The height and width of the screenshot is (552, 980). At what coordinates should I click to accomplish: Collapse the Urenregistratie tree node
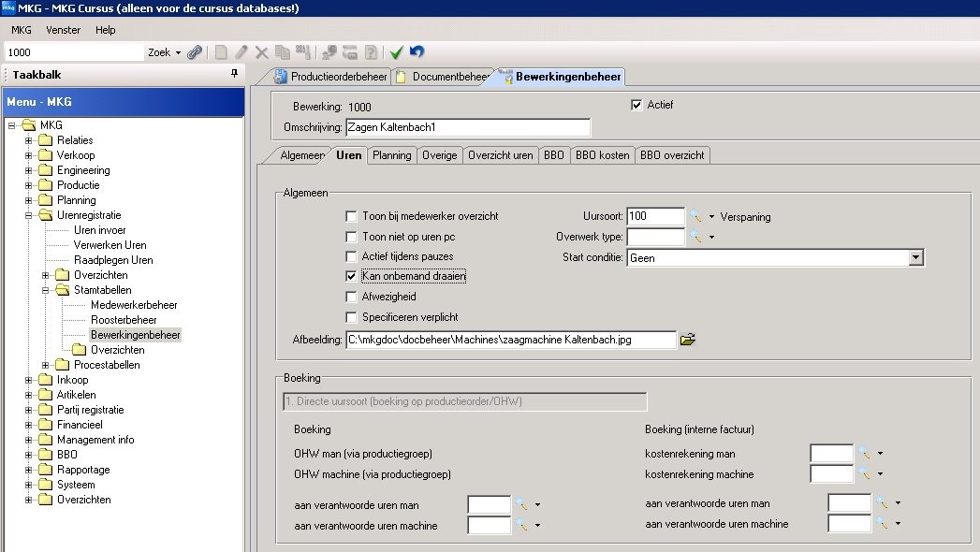pos(28,215)
